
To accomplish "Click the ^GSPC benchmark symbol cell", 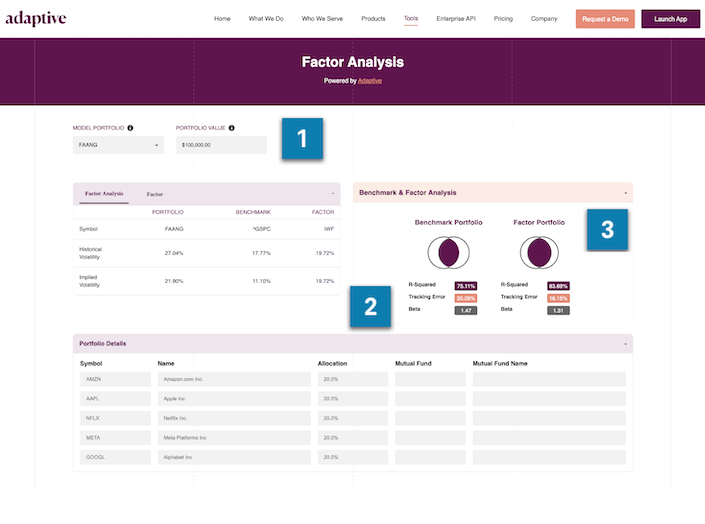I will tap(262, 229).
